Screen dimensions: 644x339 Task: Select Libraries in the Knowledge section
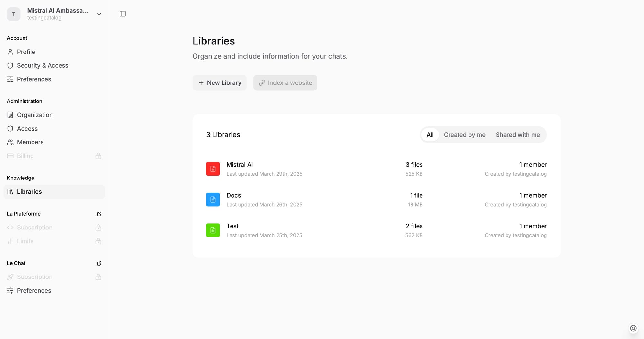[54, 192]
